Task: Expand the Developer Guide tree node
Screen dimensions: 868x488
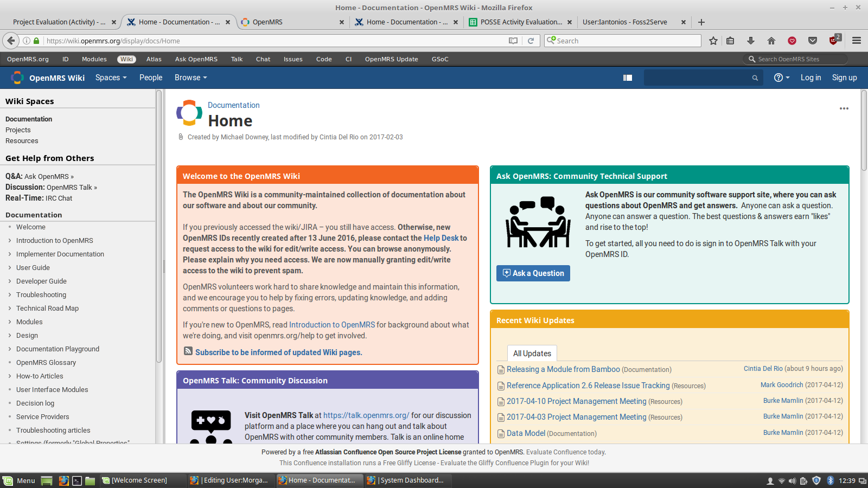Action: (10, 281)
